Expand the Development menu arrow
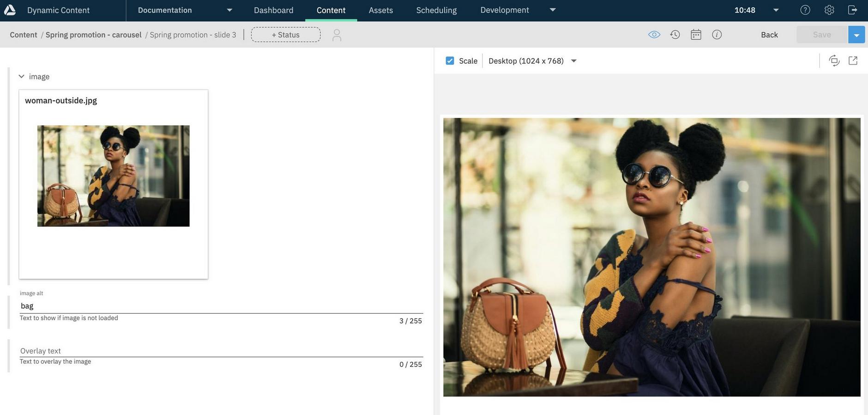Viewport: 868px width, 415px height. point(553,10)
